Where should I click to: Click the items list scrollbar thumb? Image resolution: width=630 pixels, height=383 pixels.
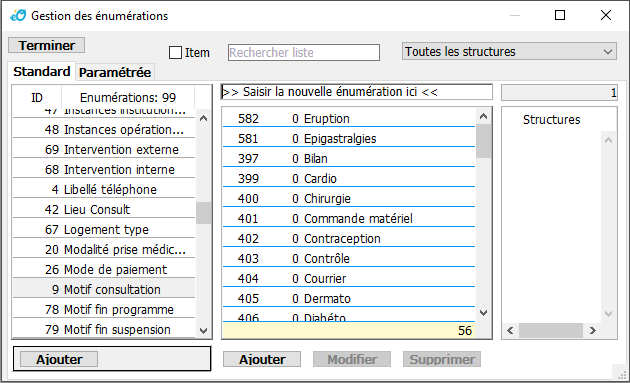(483, 141)
